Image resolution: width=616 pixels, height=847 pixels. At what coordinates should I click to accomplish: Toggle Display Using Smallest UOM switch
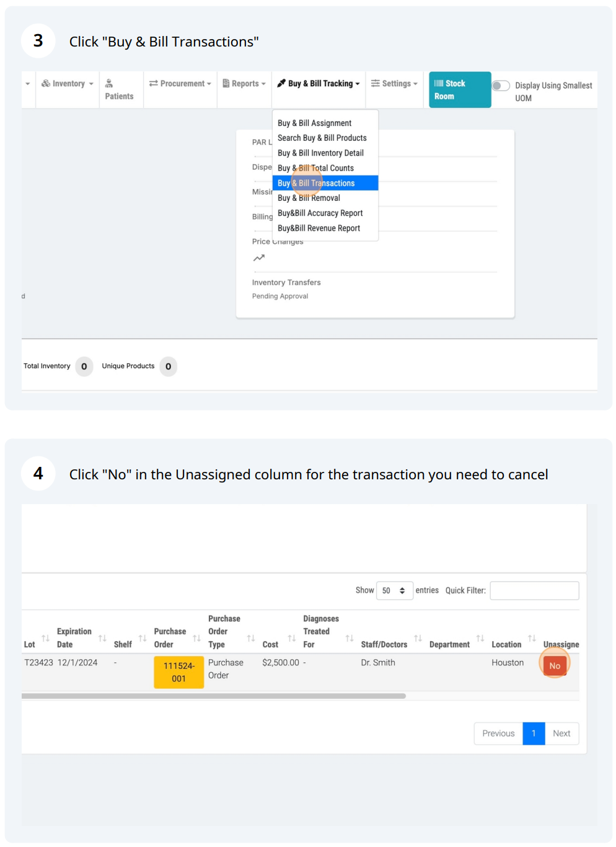(x=501, y=86)
